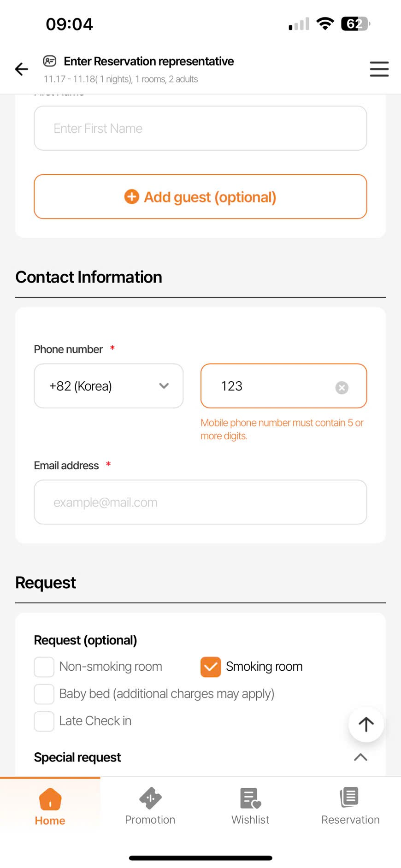Clear the phone number with X icon
This screenshot has height=868, width=401.
pyautogui.click(x=342, y=388)
